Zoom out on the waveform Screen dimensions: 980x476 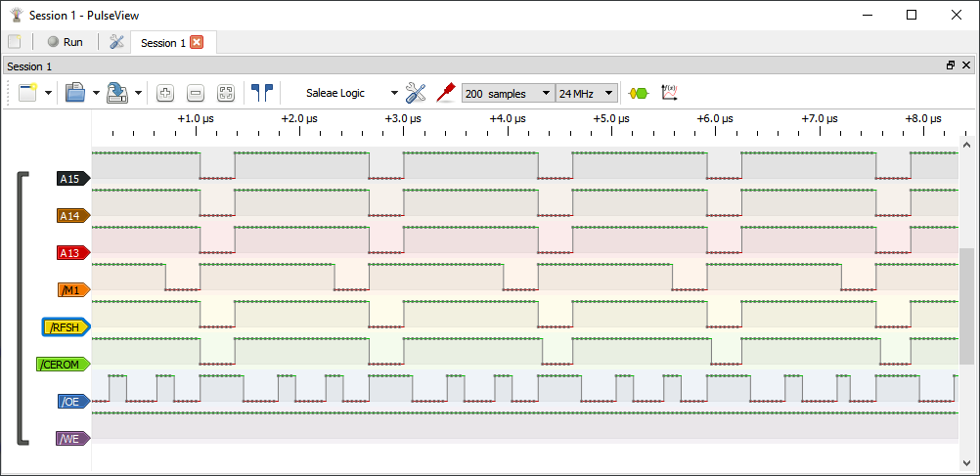[x=196, y=93]
